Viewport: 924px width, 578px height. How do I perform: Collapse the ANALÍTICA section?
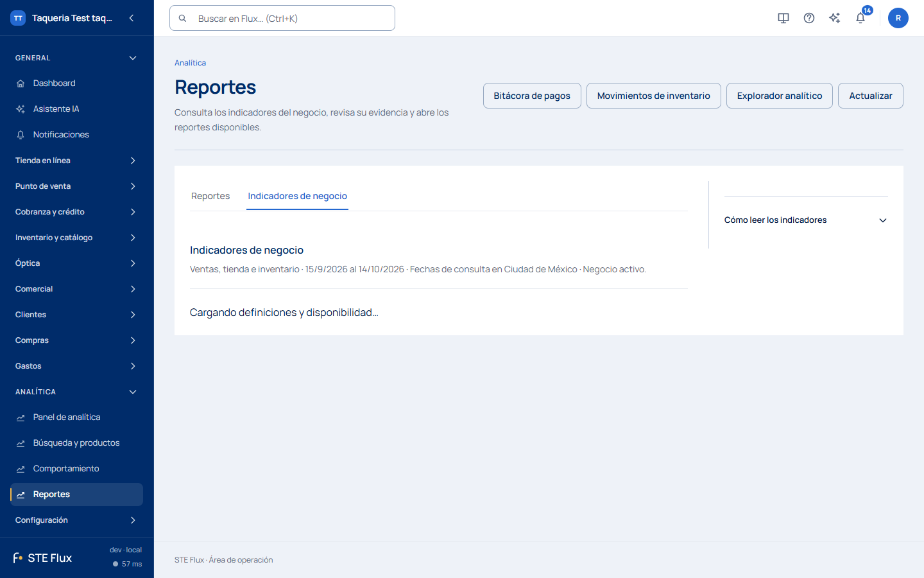click(77, 392)
